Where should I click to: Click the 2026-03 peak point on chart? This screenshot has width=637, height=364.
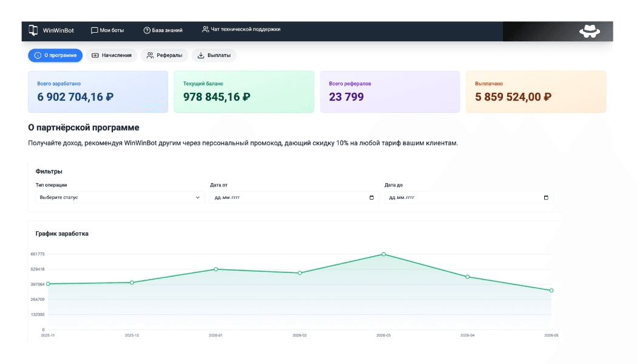point(383,254)
